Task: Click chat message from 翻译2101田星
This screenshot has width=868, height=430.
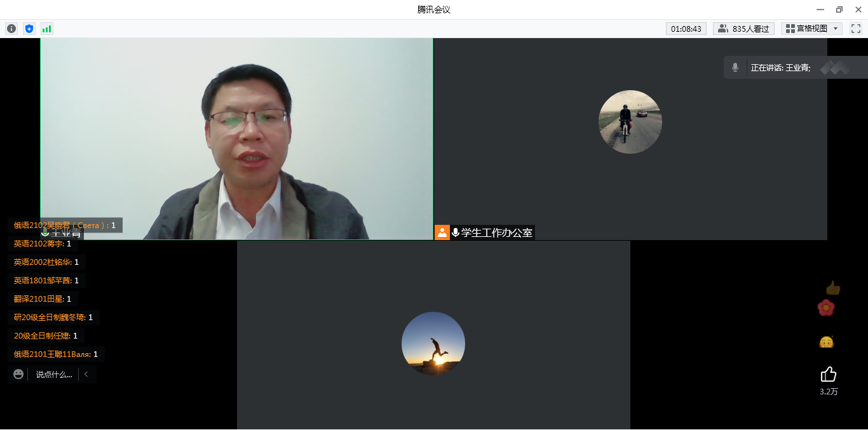Action: (43, 299)
